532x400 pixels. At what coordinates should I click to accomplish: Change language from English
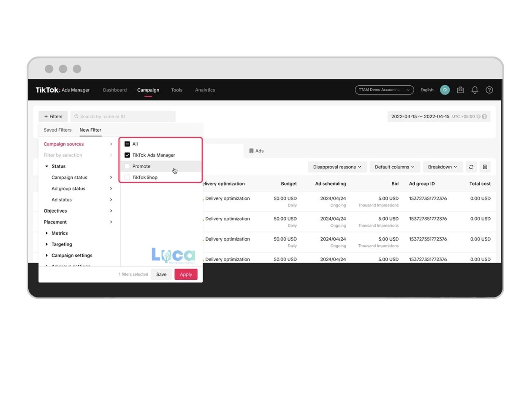click(x=427, y=90)
